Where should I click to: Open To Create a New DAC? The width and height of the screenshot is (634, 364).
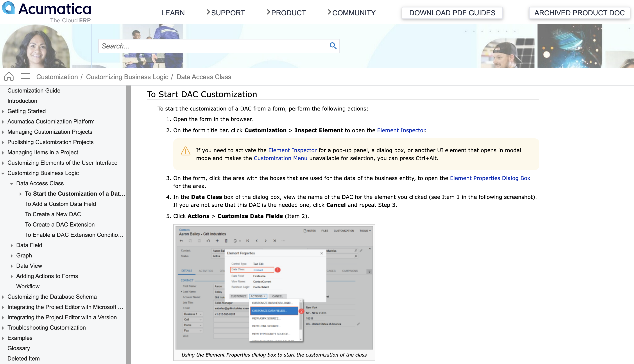(x=53, y=214)
